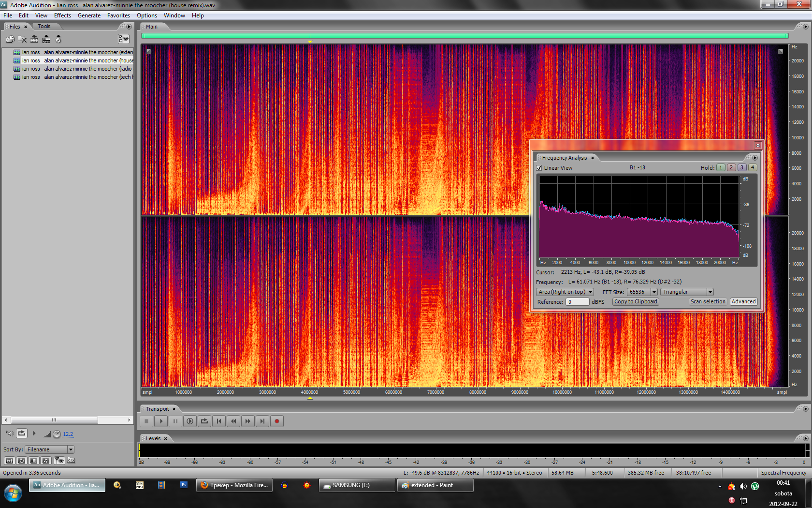Click the Play Looped transport button
This screenshot has height=508, width=812.
[x=204, y=421]
